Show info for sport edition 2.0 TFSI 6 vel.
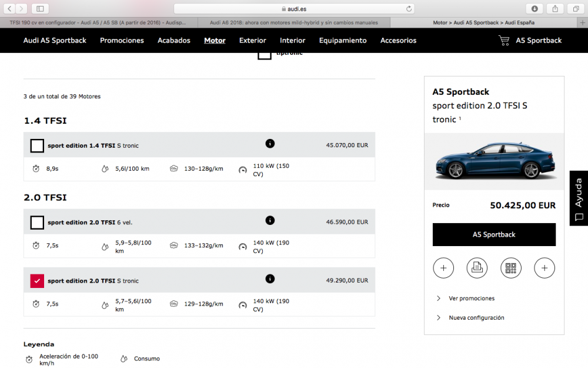This screenshot has width=588, height=368. tap(270, 220)
